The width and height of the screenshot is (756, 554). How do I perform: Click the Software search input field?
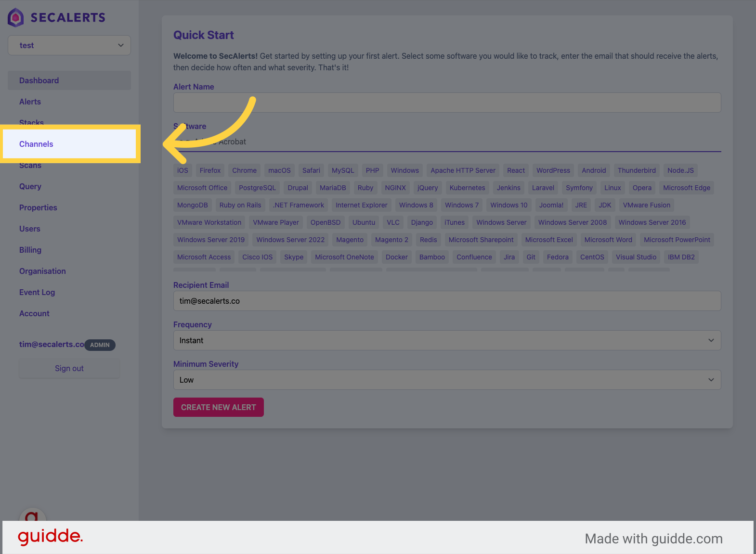point(447,142)
